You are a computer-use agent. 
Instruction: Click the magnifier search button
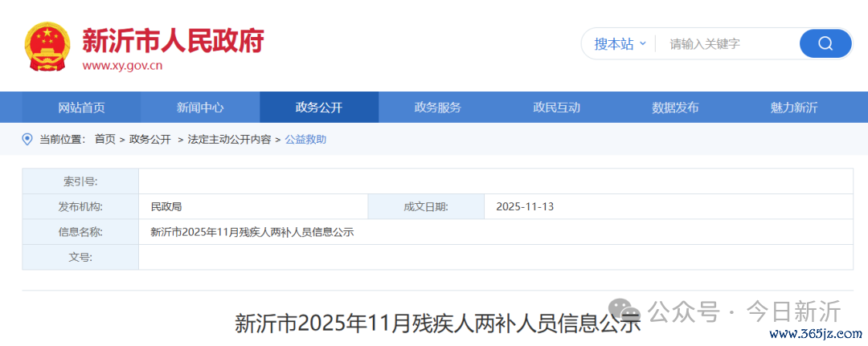coord(825,43)
